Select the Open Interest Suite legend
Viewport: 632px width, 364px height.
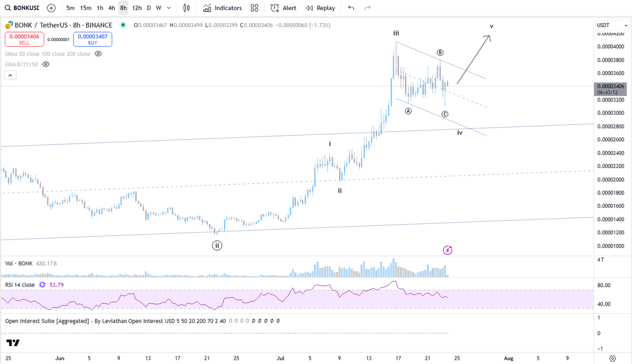[x=115, y=320]
